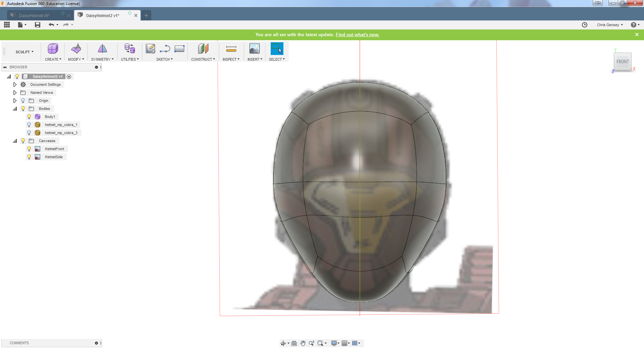Click the Construct plane icon
Screen dimensions: 644x362
[203, 49]
